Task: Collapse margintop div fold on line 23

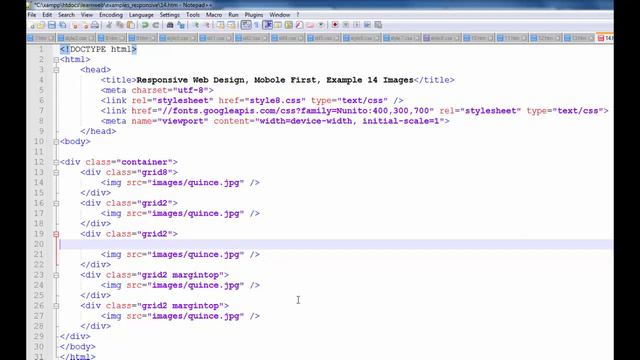Action: coord(56,275)
